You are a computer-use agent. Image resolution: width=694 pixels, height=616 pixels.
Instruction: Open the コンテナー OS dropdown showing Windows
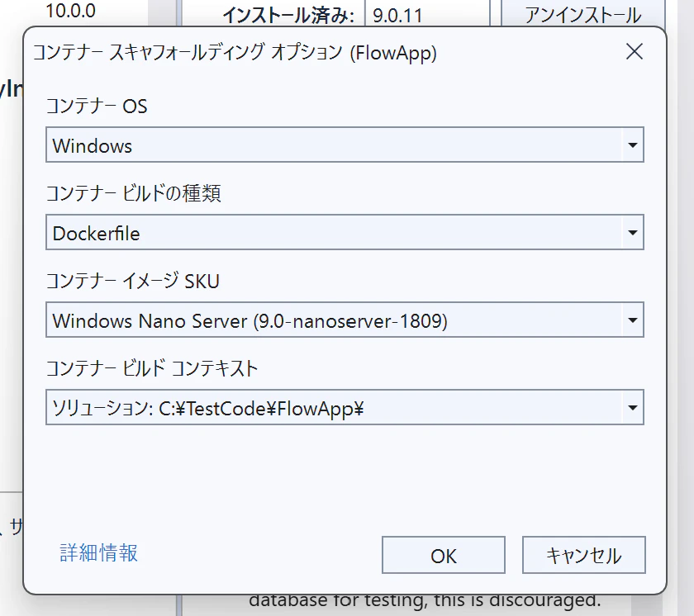345,145
